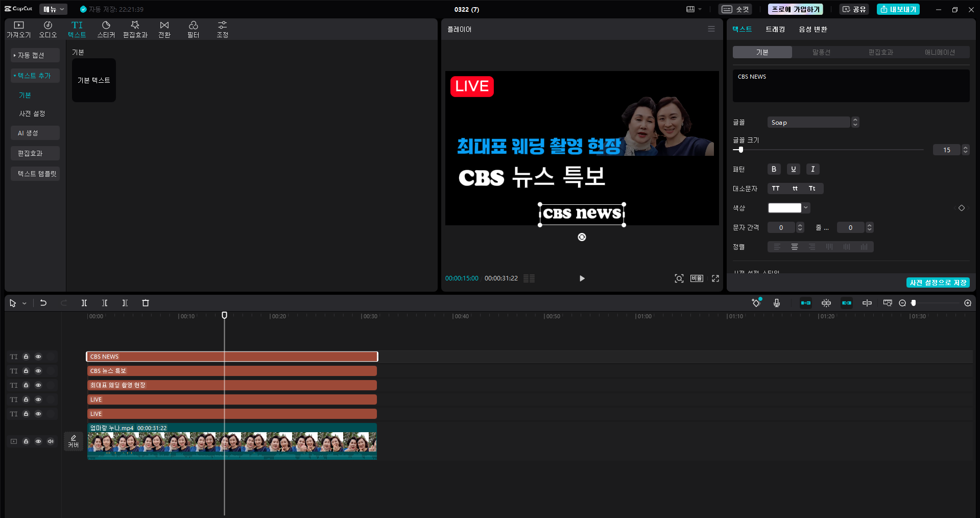Open the 오디오 audio panel

48,30
